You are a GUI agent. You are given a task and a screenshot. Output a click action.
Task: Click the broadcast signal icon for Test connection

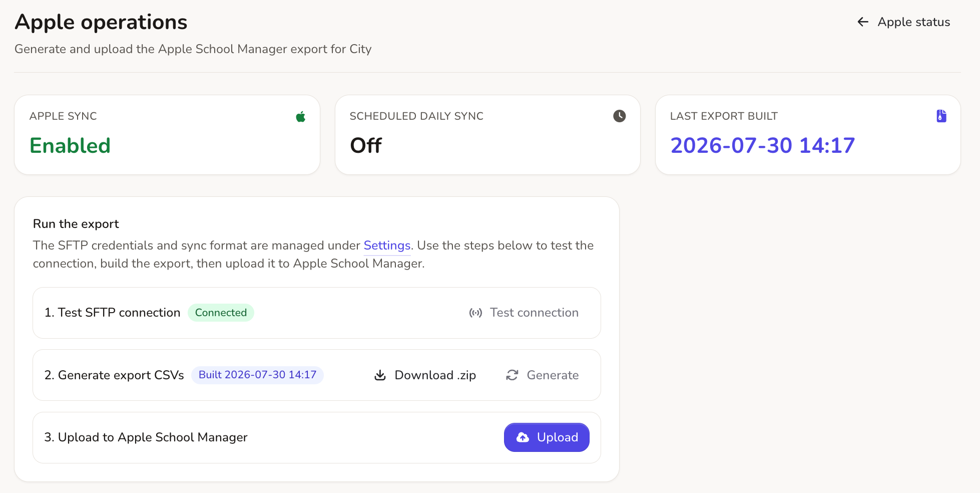click(475, 313)
